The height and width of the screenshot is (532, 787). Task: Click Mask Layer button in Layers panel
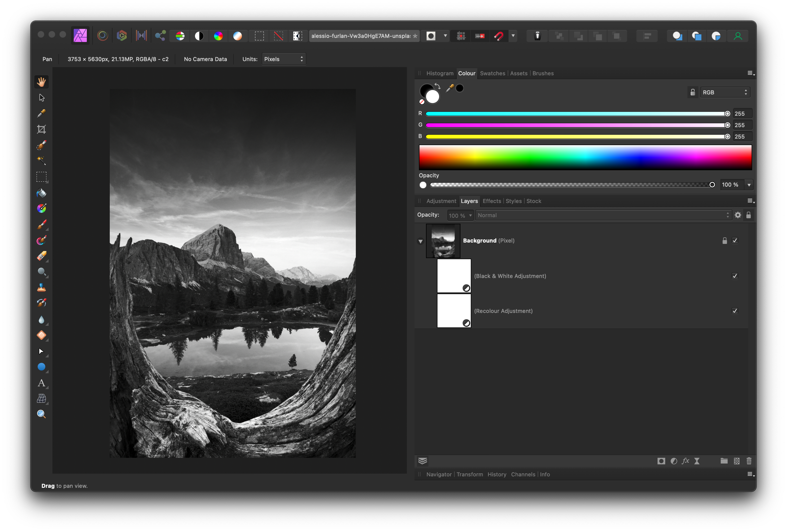point(661,461)
